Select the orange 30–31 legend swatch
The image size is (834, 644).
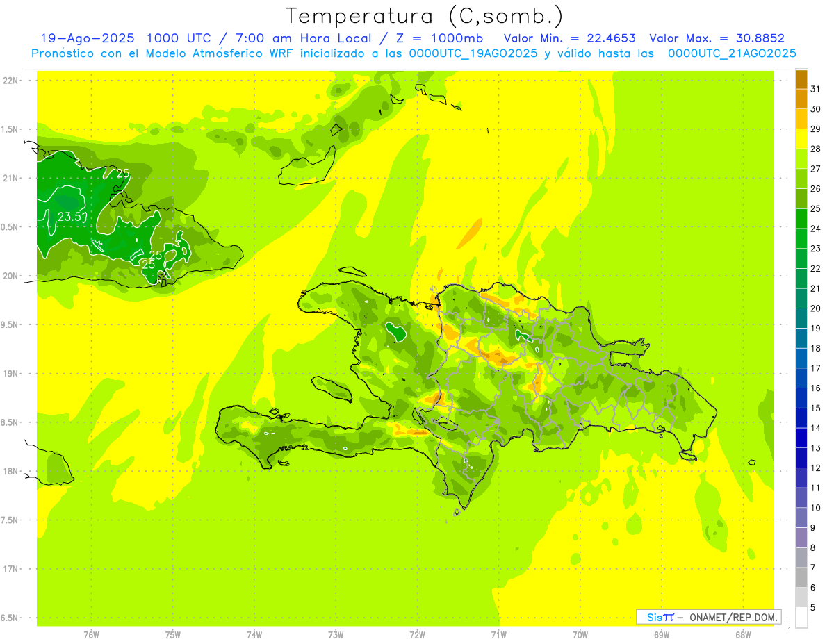[x=801, y=99]
